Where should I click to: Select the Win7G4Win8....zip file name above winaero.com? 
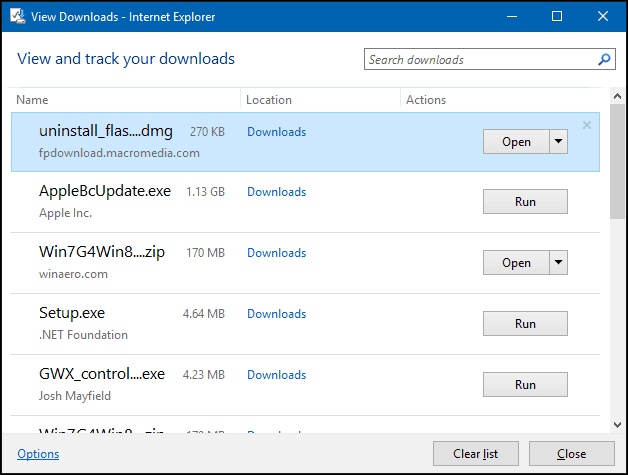point(102,252)
